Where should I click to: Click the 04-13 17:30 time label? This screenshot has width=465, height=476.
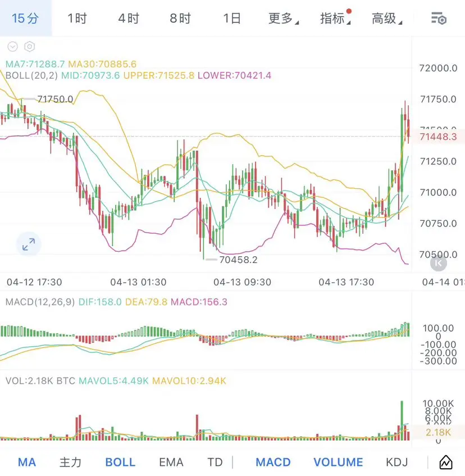tap(347, 282)
